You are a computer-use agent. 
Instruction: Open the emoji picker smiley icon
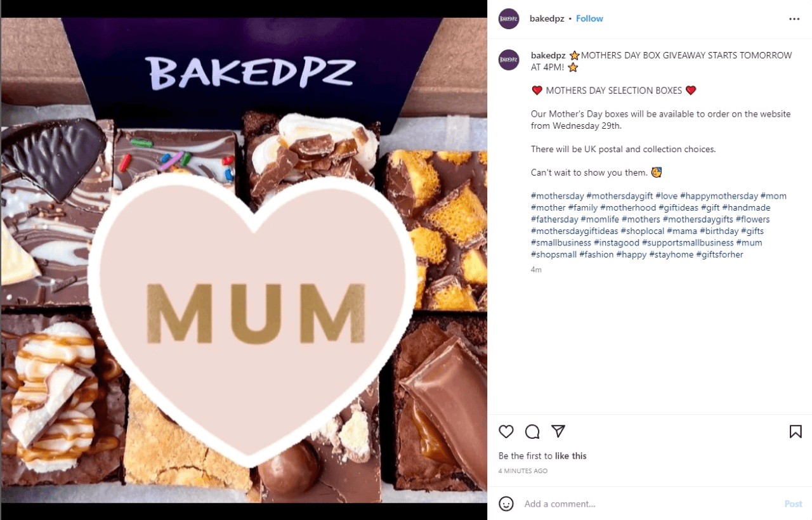click(506, 504)
